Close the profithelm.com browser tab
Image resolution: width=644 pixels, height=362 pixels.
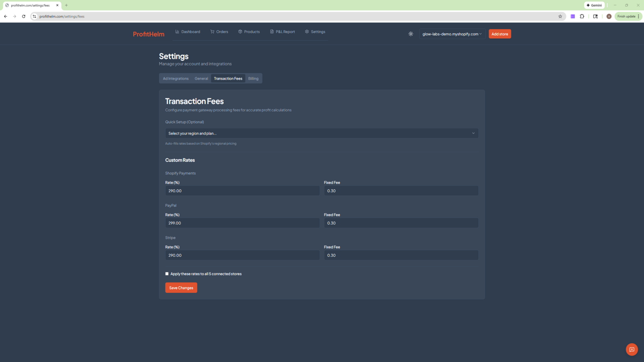tap(57, 5)
